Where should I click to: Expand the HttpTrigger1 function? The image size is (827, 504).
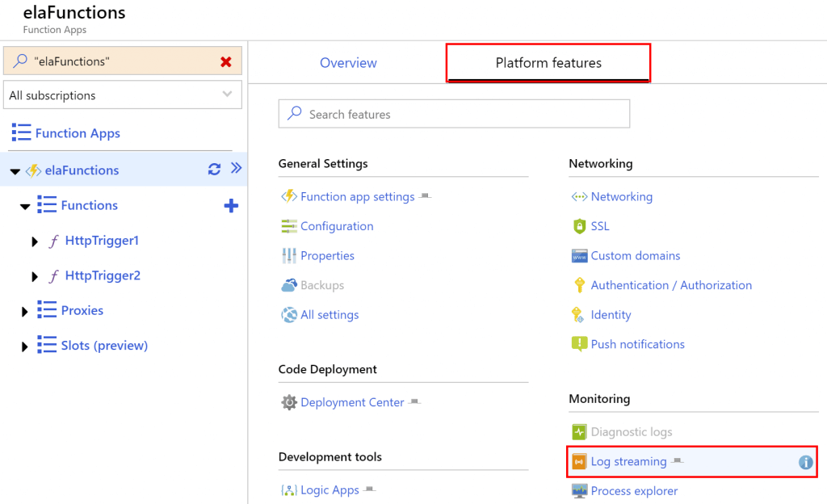click(35, 241)
